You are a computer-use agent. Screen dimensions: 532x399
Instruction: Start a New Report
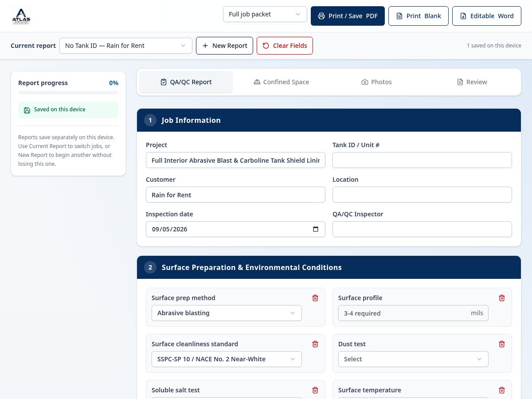click(225, 46)
